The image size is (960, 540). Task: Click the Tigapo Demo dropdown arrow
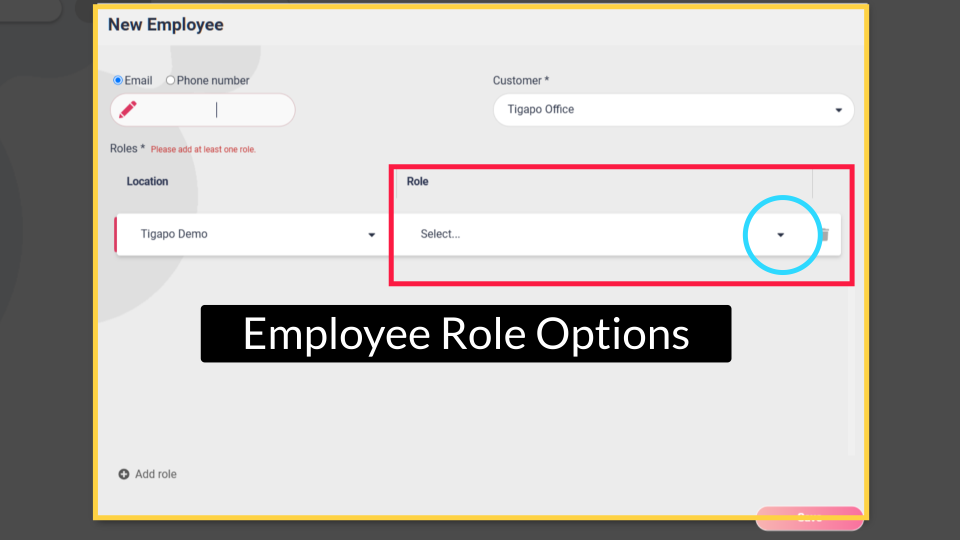click(372, 235)
